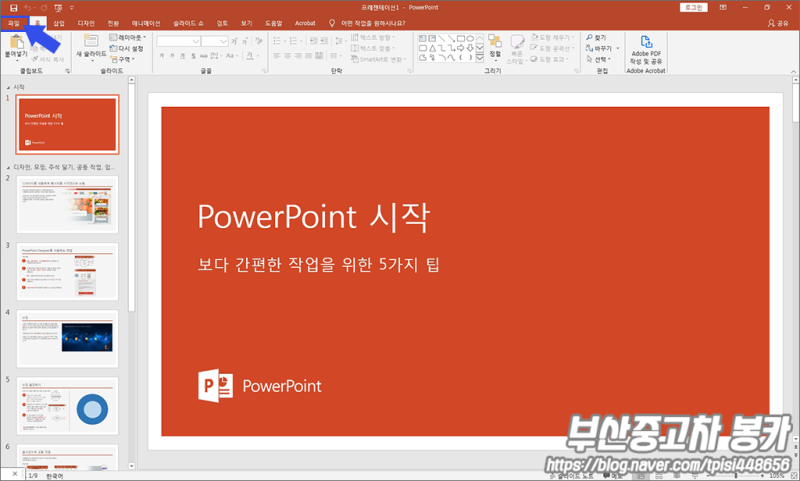The height and width of the screenshot is (481, 800).
Task: Open the 파일 (File) tab
Action: [14, 23]
